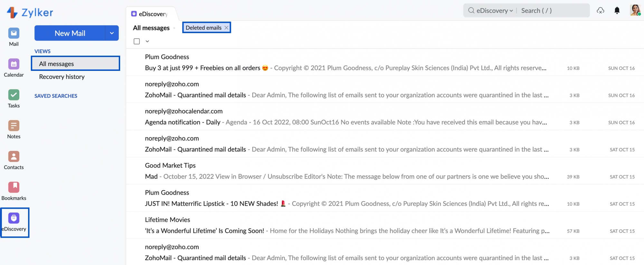Switch to the eDiscovery tab
The image size is (644, 265).
tap(150, 14)
